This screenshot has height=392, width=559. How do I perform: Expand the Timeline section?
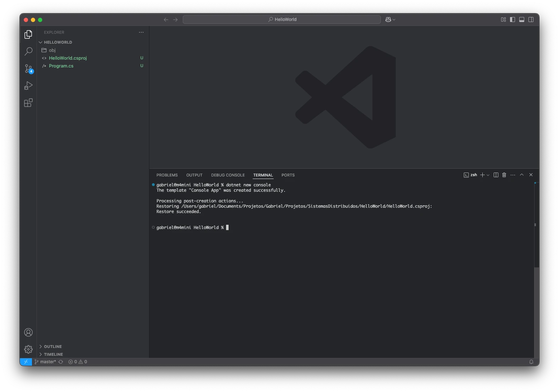point(53,354)
